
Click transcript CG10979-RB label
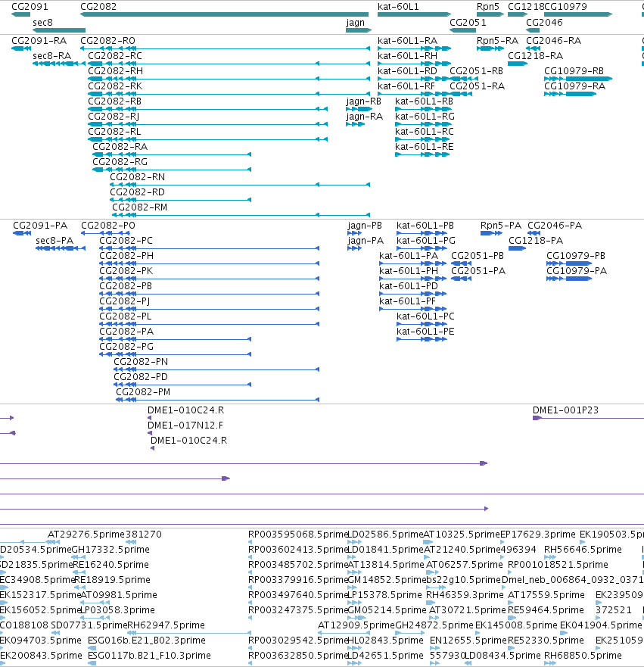[x=574, y=71]
